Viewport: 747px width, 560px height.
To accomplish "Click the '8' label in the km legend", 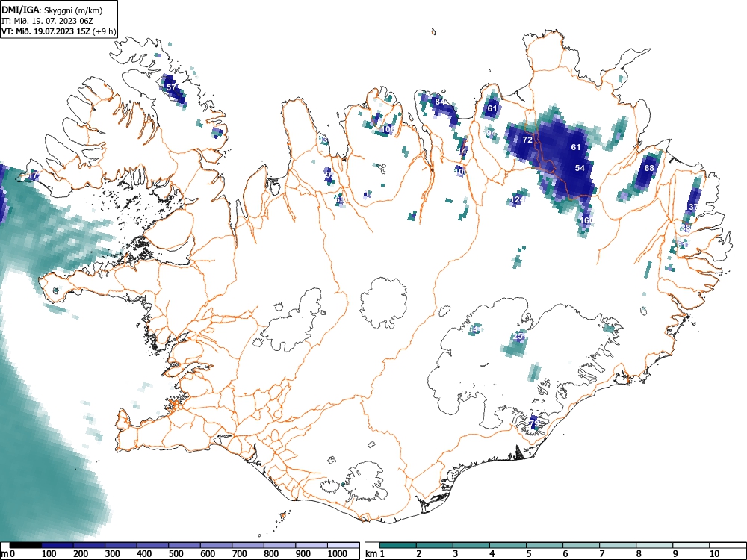I will 639,554.
